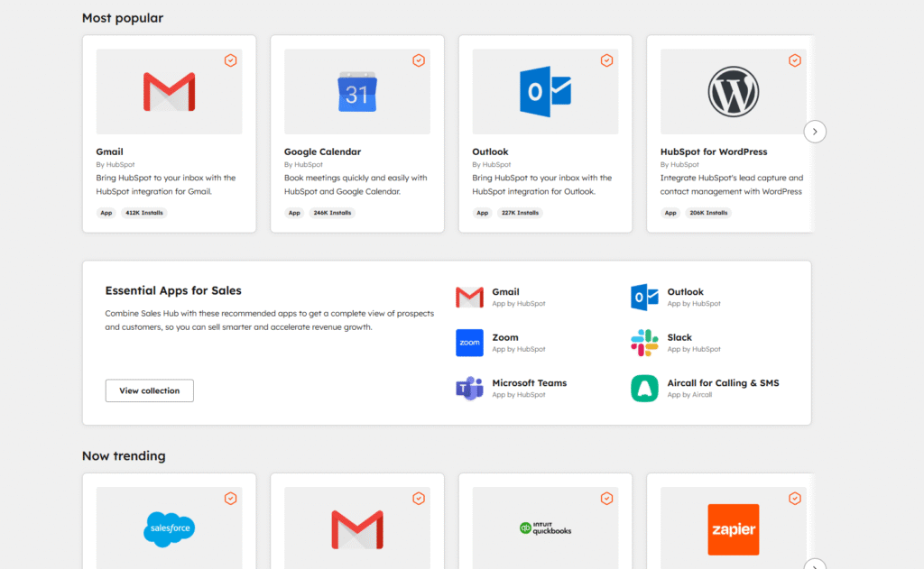Viewport: 924px width, 569px height.
Task: Click the Google Calendar card title
Action: point(322,151)
